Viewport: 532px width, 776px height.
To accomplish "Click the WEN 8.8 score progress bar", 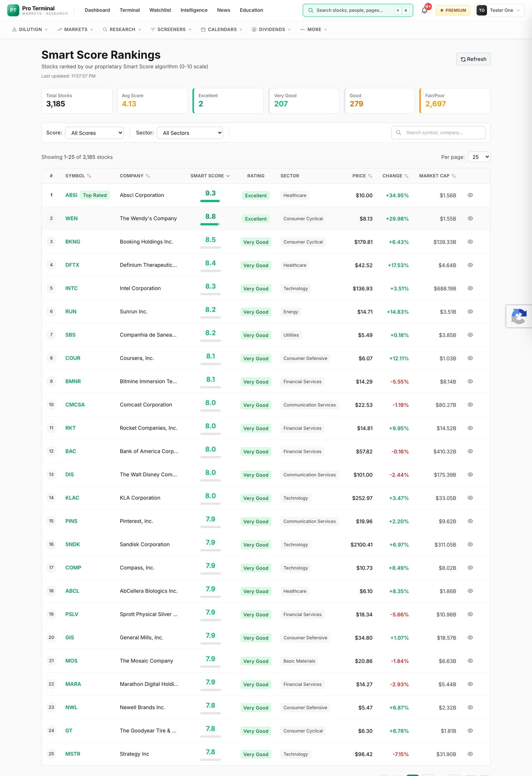I will (210, 225).
